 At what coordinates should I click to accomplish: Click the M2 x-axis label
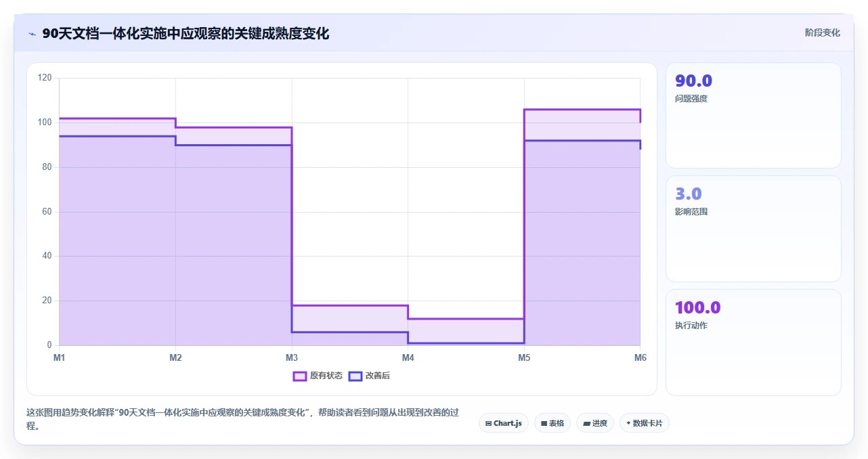175,357
